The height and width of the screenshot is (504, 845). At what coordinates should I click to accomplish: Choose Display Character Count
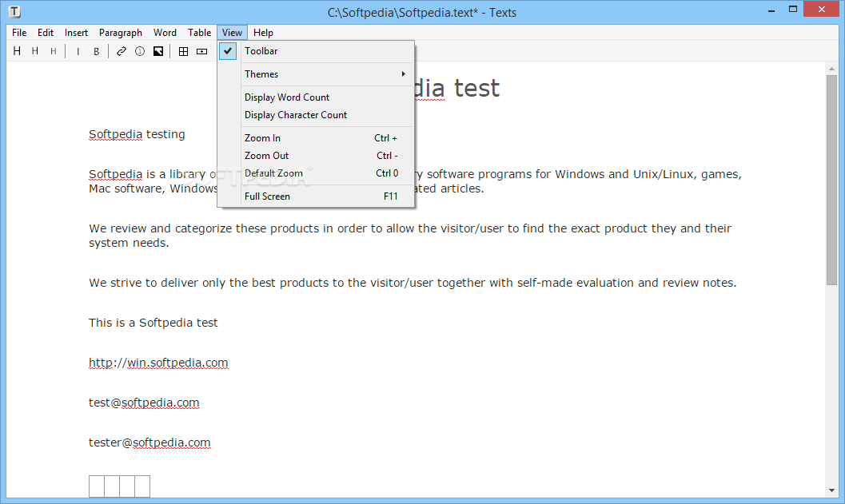coord(316,115)
